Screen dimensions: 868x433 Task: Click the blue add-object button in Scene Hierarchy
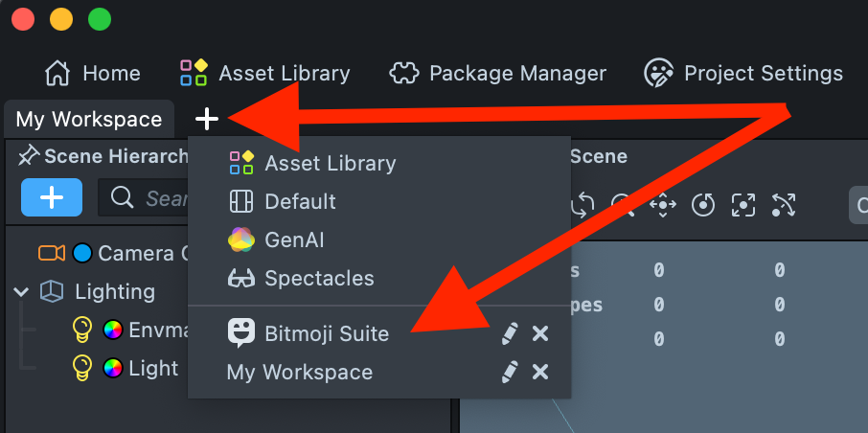click(x=52, y=198)
